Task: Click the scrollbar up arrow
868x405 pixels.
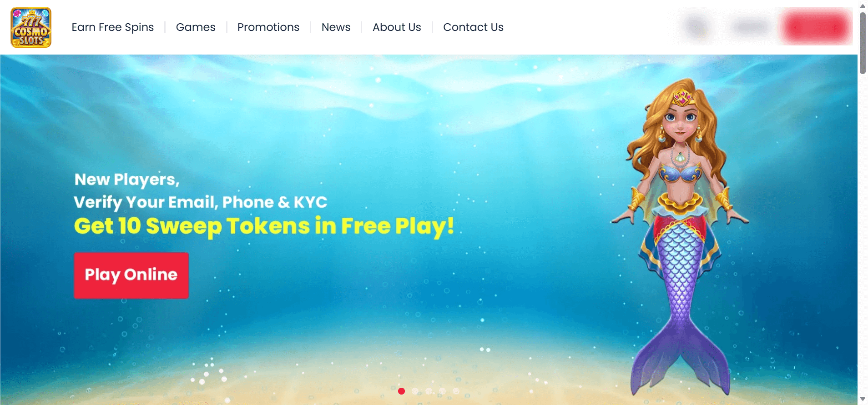Action: (863, 6)
